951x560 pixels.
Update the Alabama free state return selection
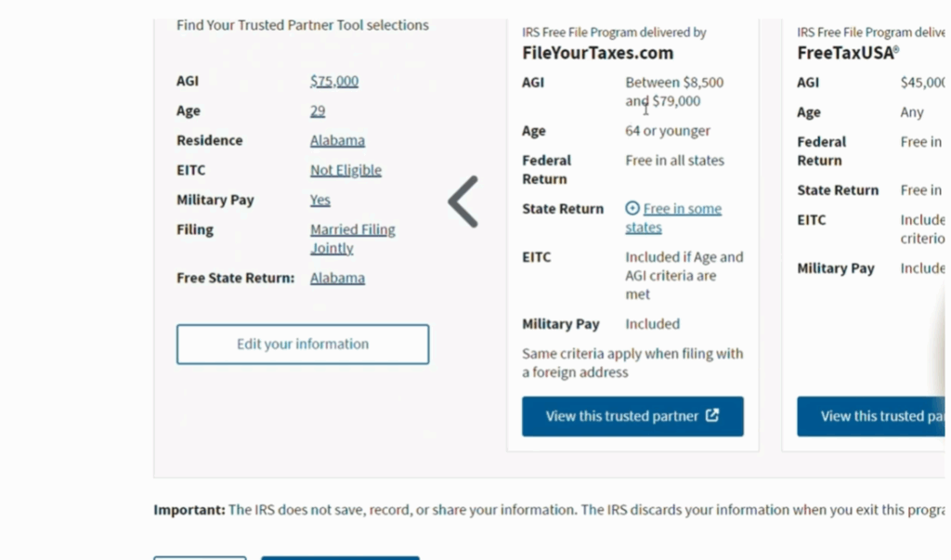(x=337, y=277)
